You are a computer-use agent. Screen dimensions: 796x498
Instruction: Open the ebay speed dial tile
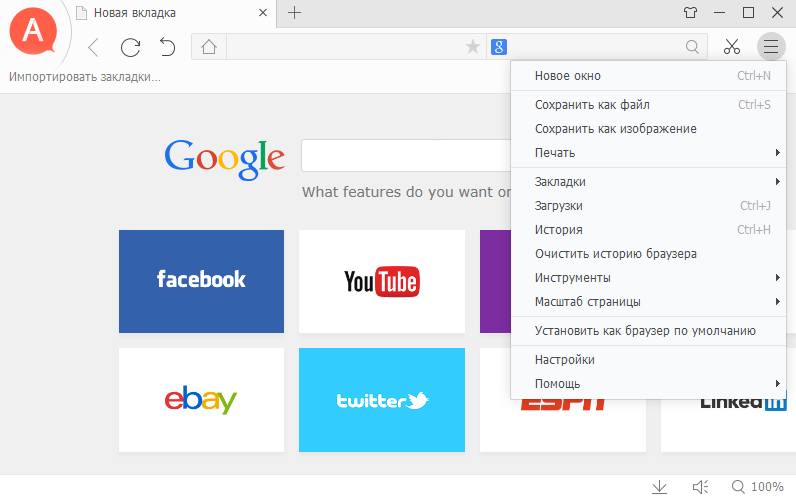pos(202,400)
